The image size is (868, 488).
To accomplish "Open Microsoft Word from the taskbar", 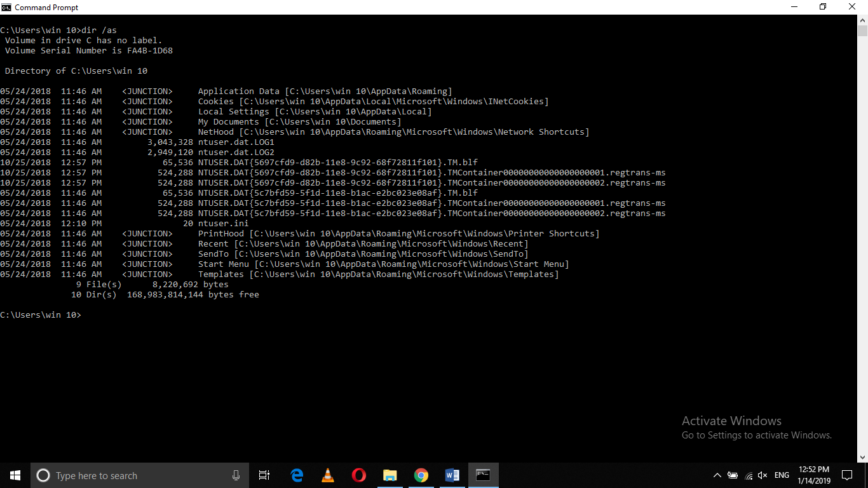I will coord(452,475).
